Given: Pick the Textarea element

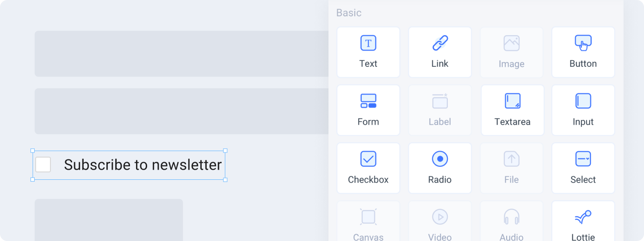Looking at the screenshot, I should point(513,110).
